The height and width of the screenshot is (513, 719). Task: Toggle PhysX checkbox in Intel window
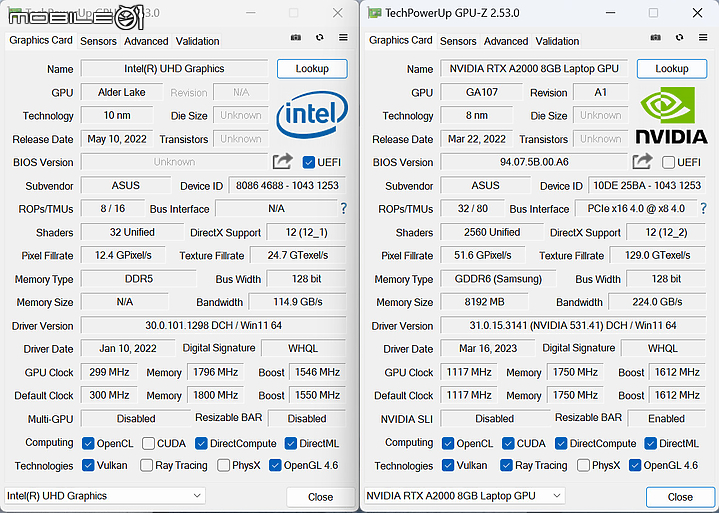223,465
